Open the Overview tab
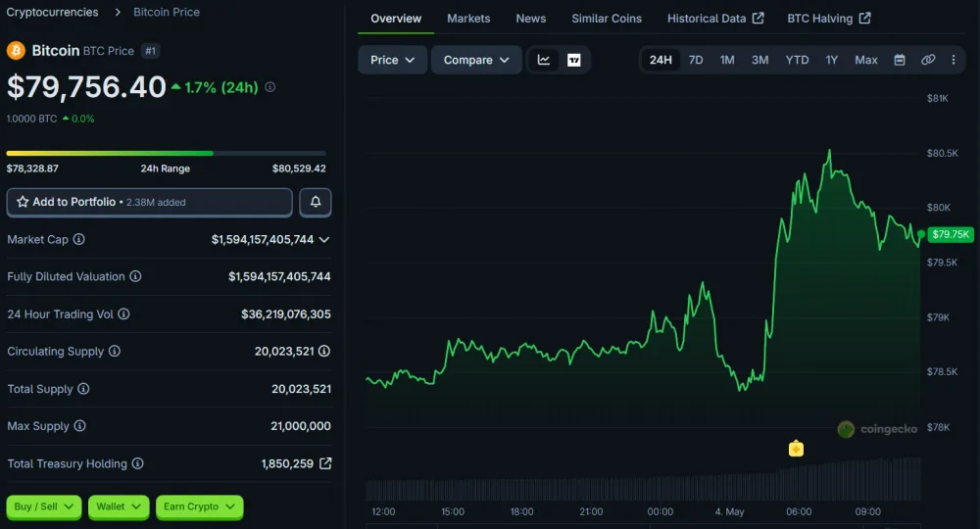980x529 pixels. [x=396, y=18]
